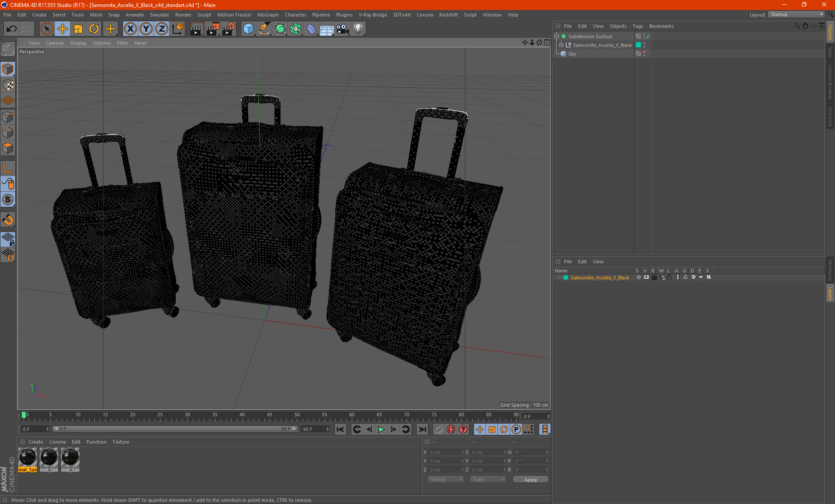Add a Floor environment object
This screenshot has width=835, height=504.
(327, 29)
